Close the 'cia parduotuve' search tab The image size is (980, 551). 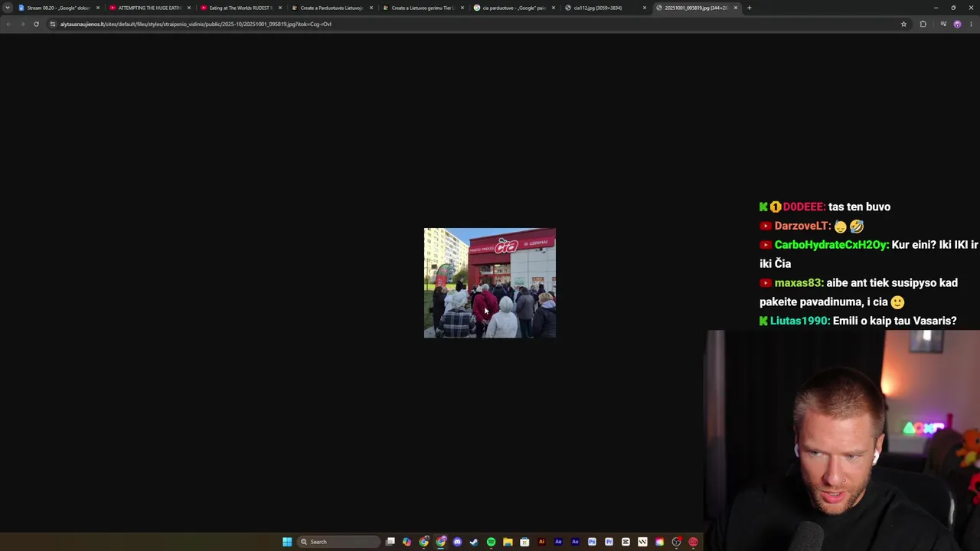(554, 8)
